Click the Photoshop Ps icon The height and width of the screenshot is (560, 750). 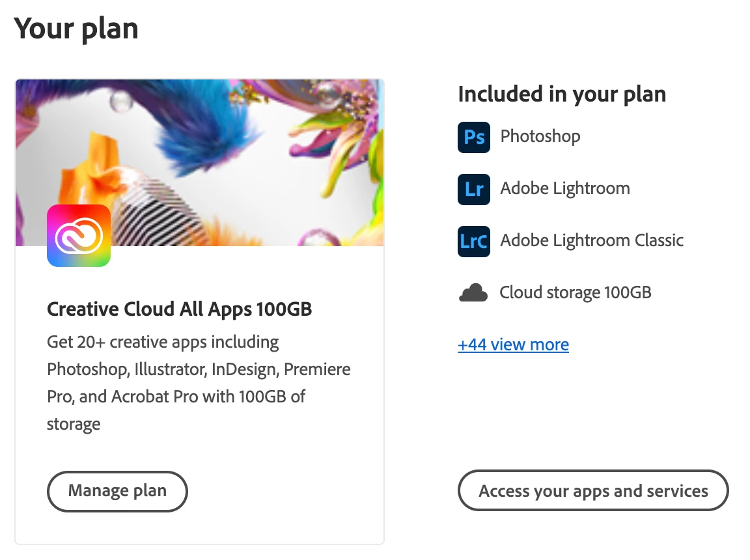pyautogui.click(x=473, y=137)
